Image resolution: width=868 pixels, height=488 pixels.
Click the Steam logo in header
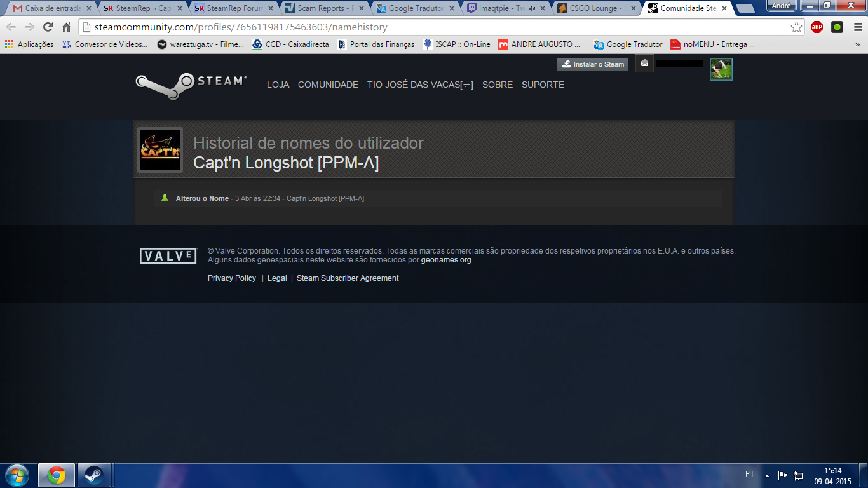tap(191, 86)
